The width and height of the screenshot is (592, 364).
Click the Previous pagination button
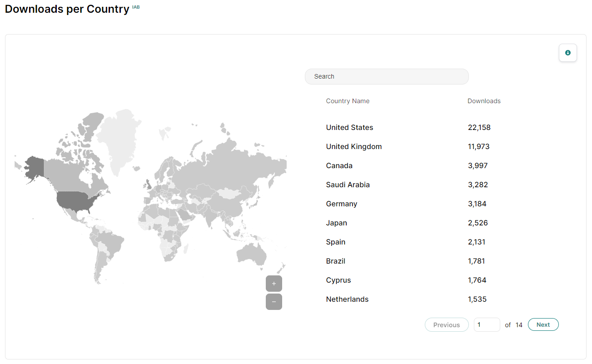(x=446, y=324)
